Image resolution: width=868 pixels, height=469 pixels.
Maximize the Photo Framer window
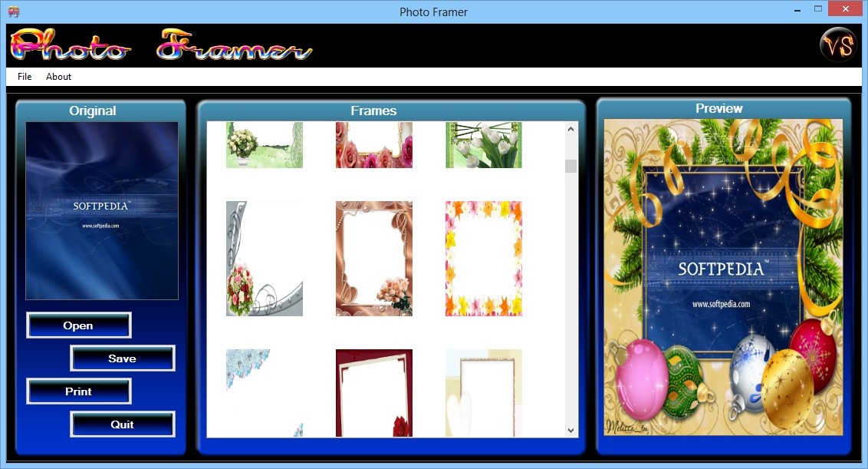(817, 9)
